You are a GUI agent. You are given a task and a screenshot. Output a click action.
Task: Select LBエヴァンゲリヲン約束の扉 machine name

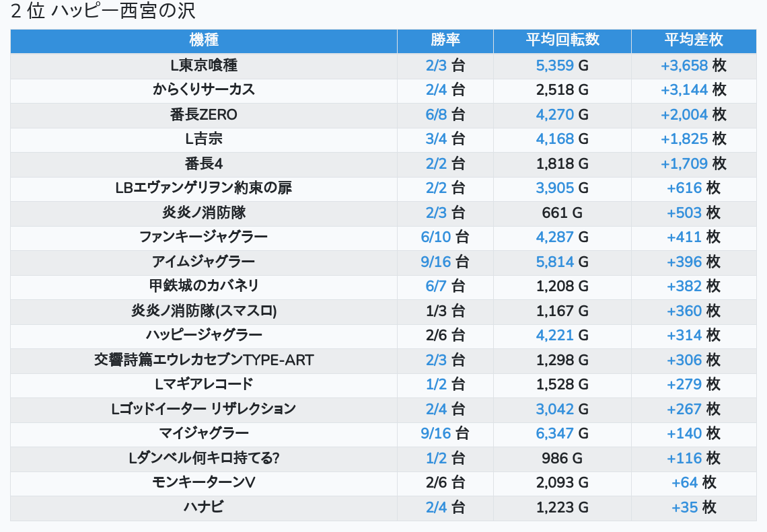[x=203, y=188]
